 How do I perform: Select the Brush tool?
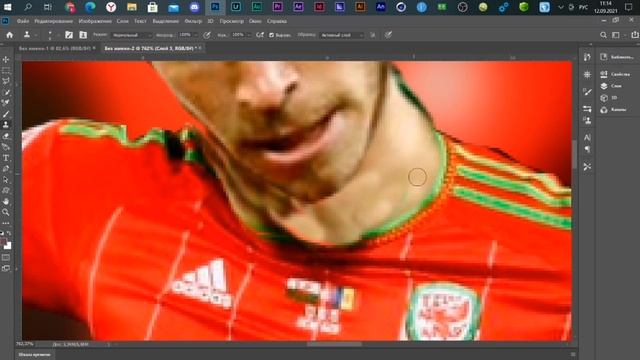click(6, 114)
